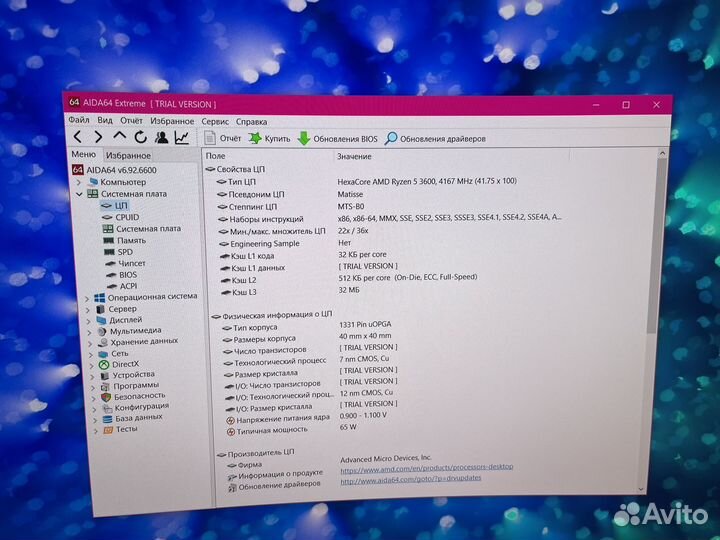Select the Кэш L3 row
Screen dimensions: 720x540
point(290,292)
